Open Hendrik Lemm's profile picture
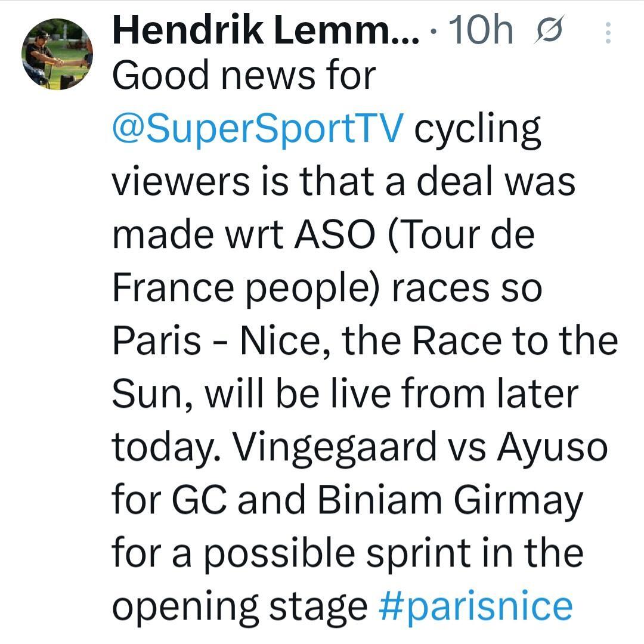 (x=54, y=54)
